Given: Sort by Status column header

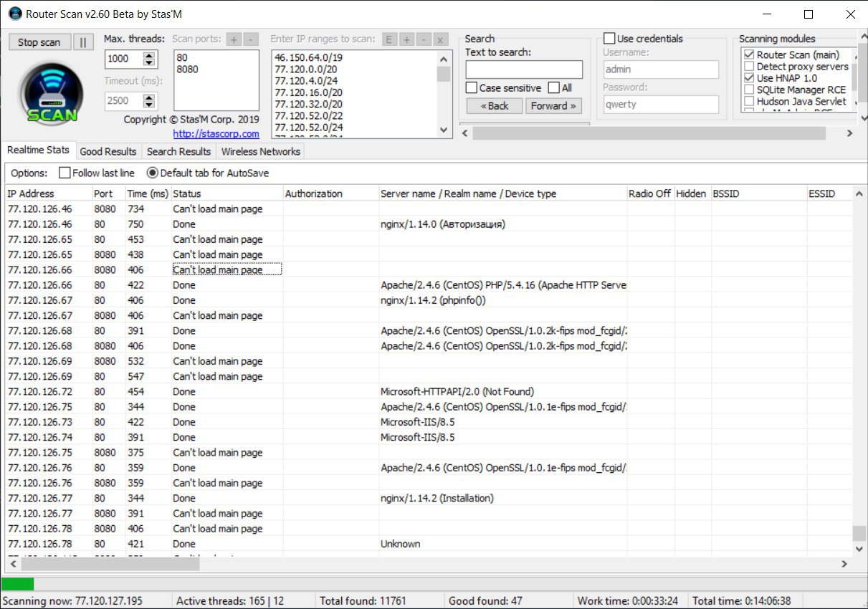Looking at the screenshot, I should [226, 193].
